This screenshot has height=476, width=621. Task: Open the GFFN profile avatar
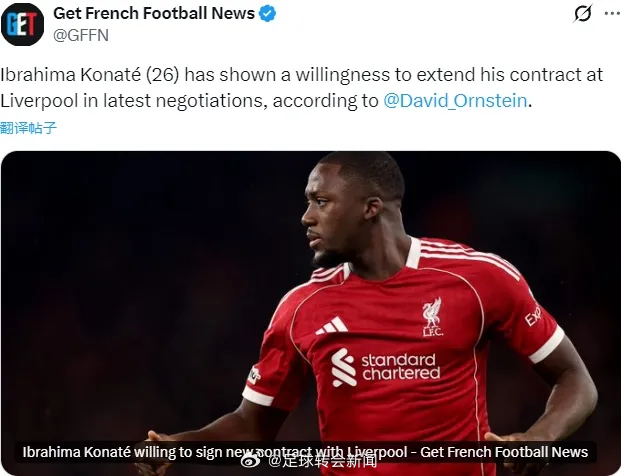(23, 24)
